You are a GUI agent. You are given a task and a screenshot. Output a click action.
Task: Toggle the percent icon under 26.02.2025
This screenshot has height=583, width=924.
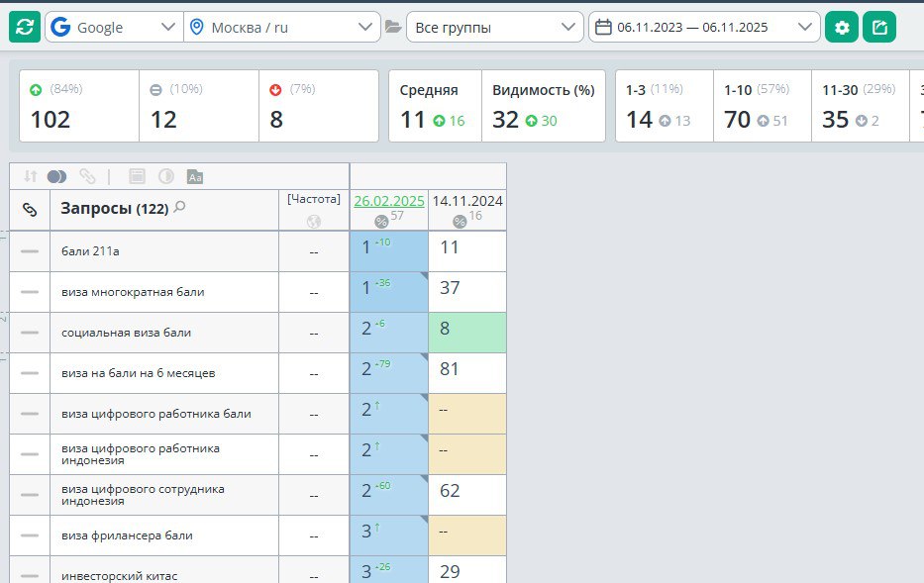point(381,222)
